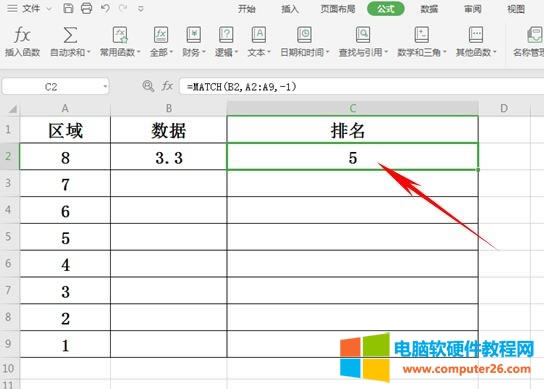Screen dimensions: 544x389
Task: Switch to the 数据 tab
Action: pos(429,9)
